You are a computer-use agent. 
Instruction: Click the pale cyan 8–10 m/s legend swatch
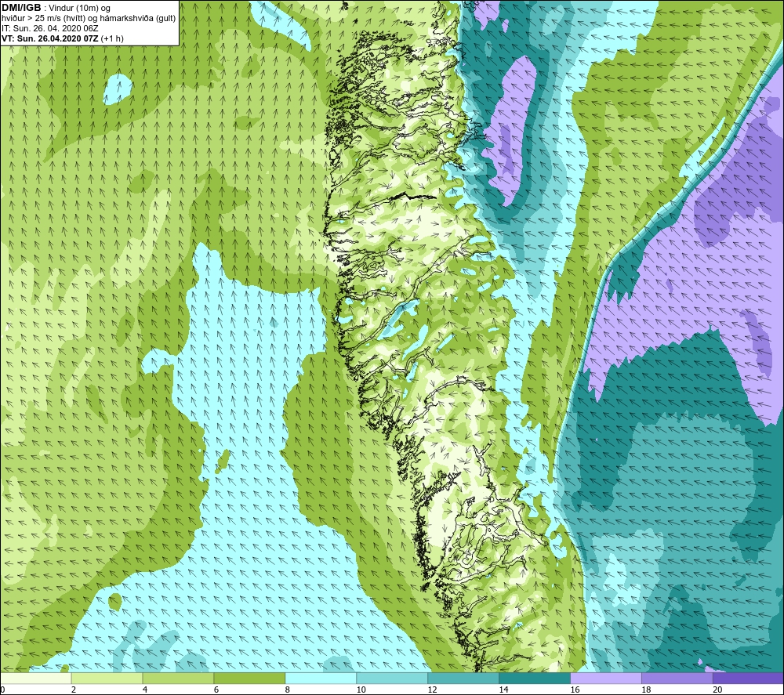(x=321, y=678)
